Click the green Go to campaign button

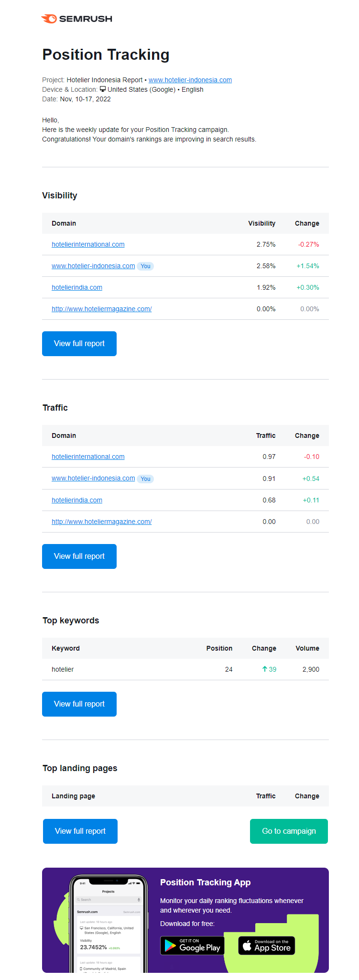[x=289, y=831]
